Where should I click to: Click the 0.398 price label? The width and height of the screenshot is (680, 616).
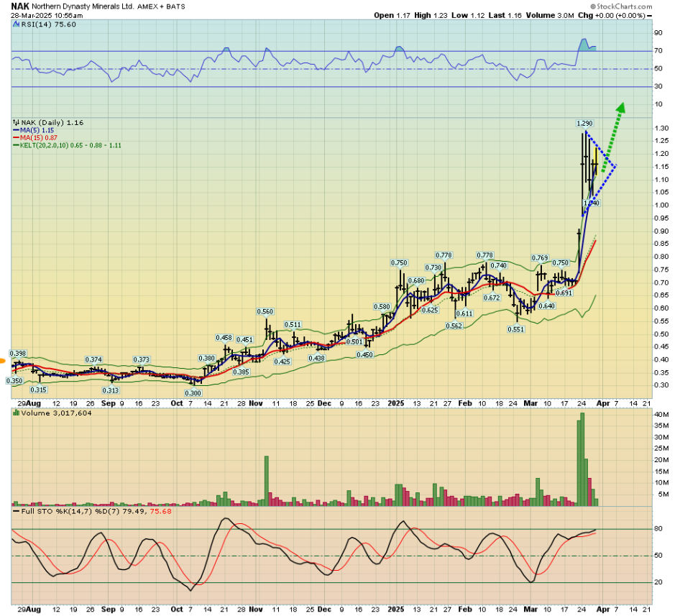18,354
